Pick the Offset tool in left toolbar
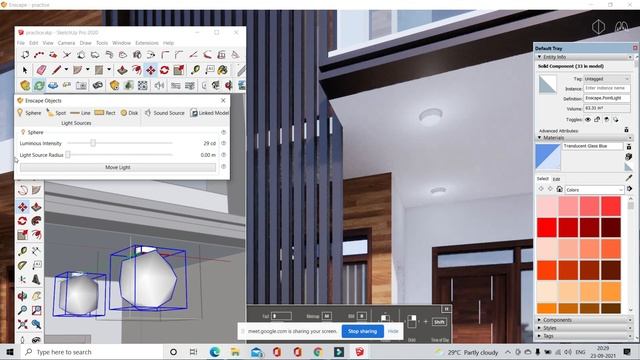Viewport: 640px width, 360px height. (x=36, y=235)
